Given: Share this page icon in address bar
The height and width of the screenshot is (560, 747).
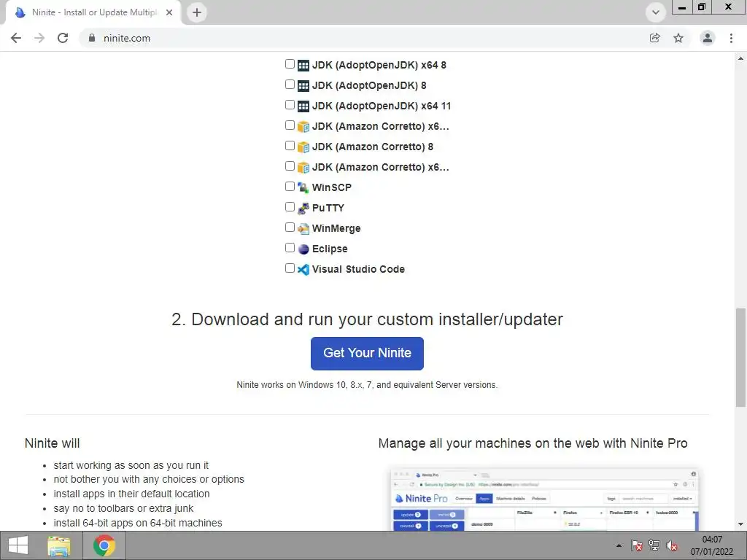Looking at the screenshot, I should (655, 38).
